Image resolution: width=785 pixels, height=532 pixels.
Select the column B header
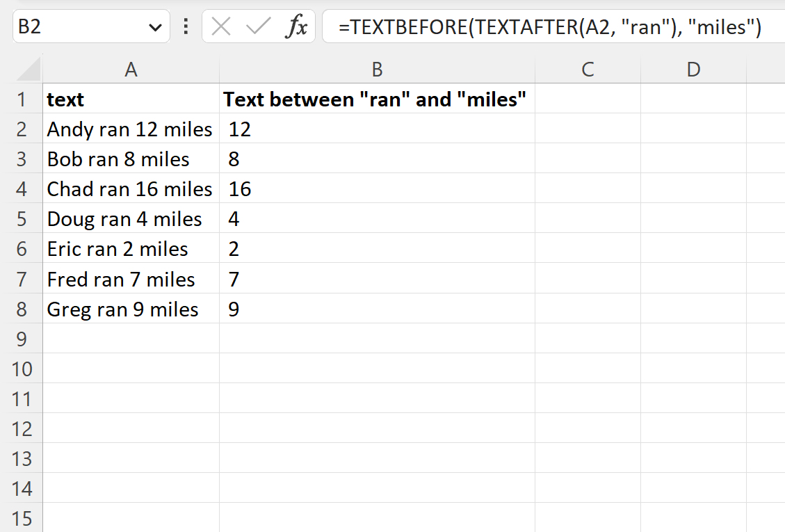377,69
